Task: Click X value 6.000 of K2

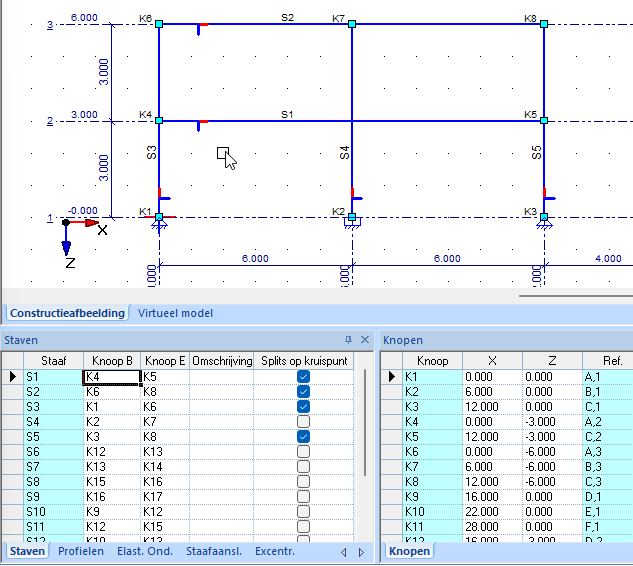Action: coord(493,392)
